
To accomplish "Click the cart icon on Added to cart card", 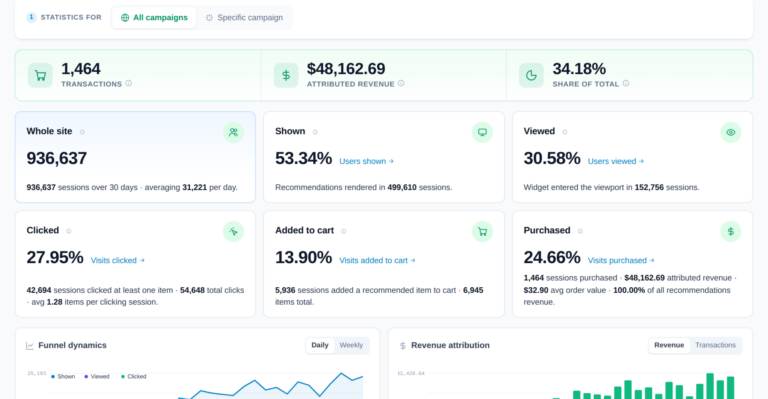I will tap(482, 232).
